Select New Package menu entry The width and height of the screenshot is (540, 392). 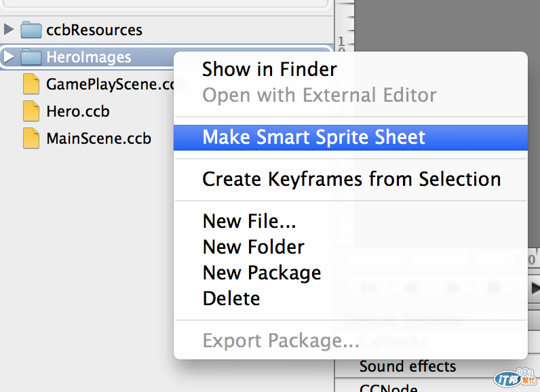(x=261, y=273)
